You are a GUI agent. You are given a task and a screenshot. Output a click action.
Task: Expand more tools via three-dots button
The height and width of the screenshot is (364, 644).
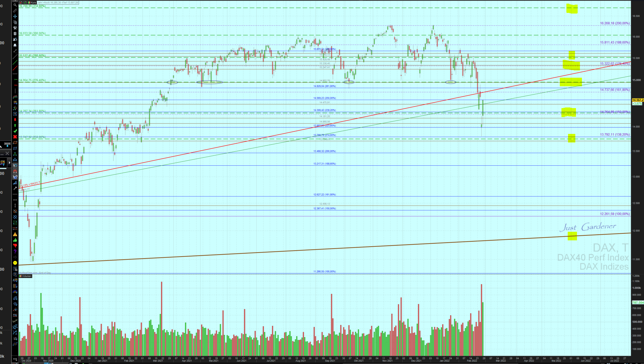click(15, 359)
